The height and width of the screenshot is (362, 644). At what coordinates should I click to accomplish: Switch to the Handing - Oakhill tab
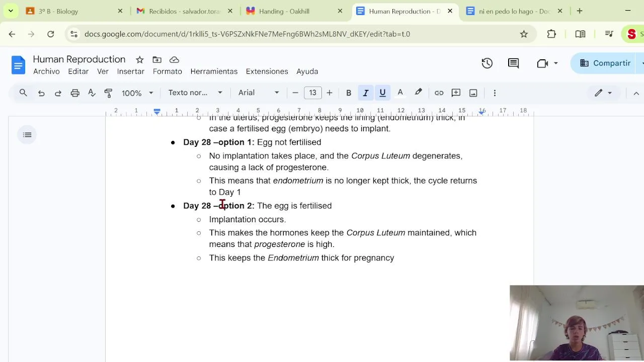pyautogui.click(x=294, y=11)
